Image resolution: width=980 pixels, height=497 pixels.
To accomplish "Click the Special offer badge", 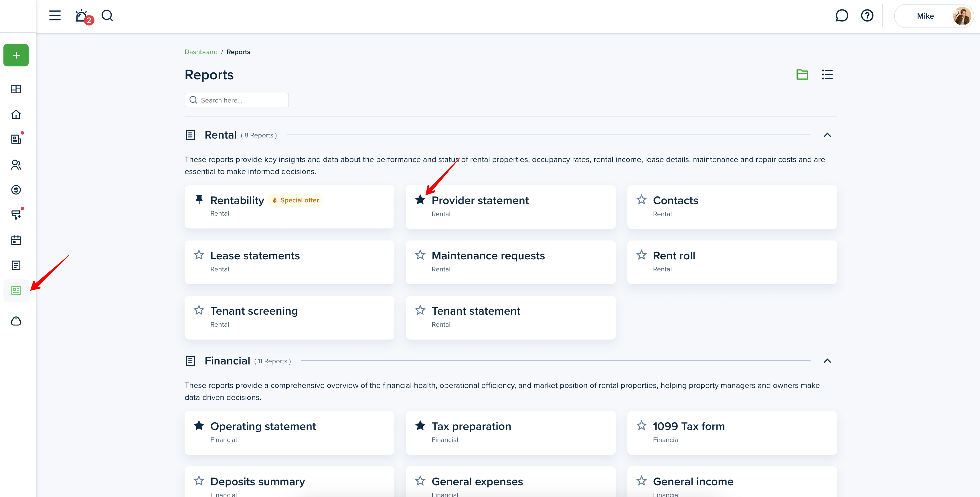I will click(296, 200).
